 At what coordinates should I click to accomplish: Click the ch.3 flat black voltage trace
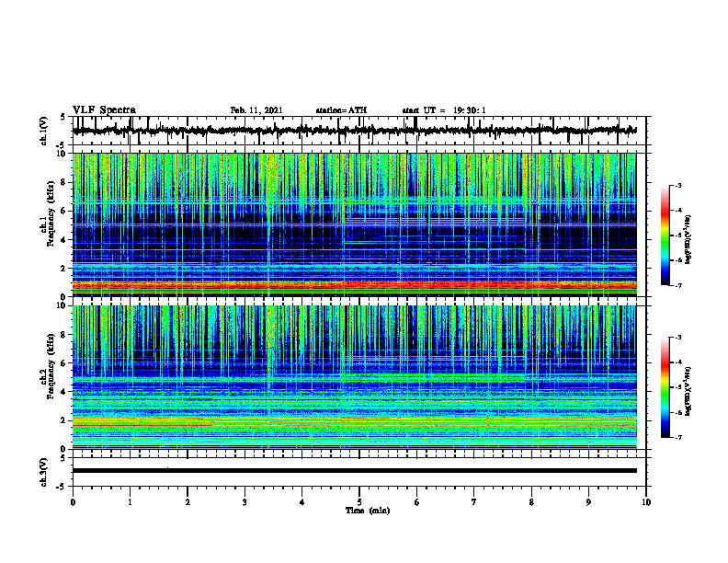click(354, 471)
